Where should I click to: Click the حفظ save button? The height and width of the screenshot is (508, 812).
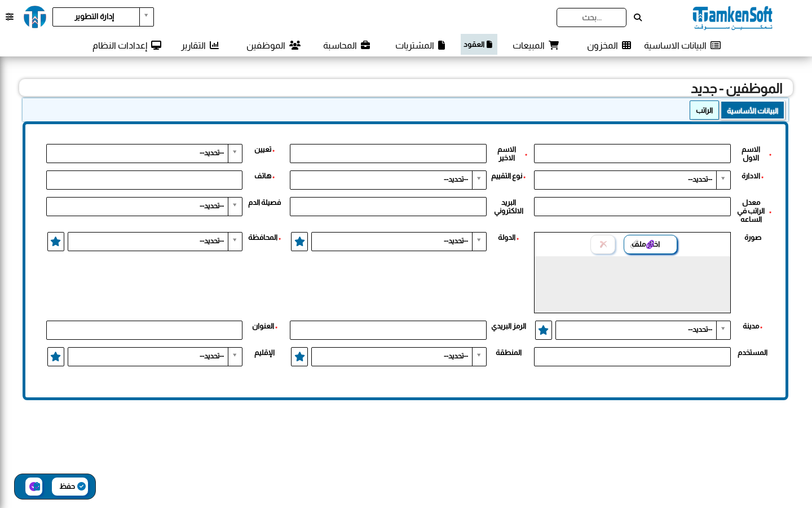click(x=70, y=487)
